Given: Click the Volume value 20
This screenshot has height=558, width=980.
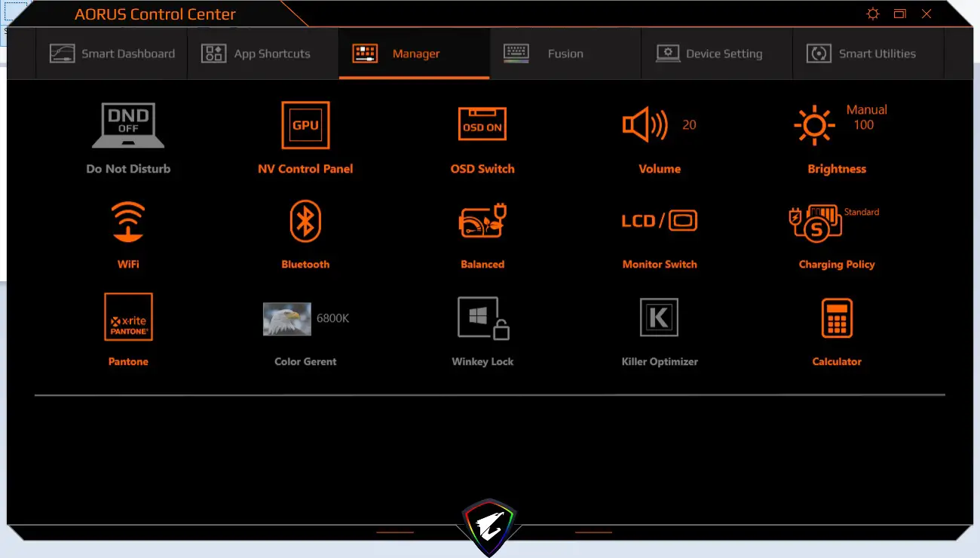Looking at the screenshot, I should pyautogui.click(x=689, y=125).
